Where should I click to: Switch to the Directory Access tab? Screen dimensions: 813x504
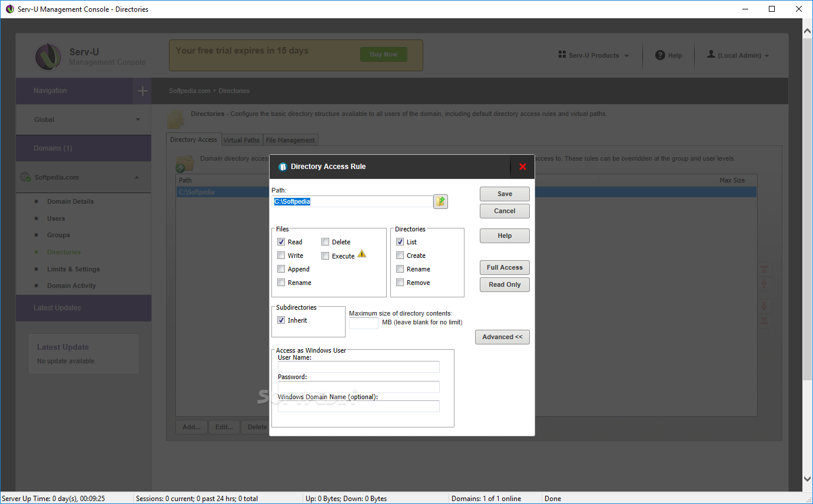point(194,140)
